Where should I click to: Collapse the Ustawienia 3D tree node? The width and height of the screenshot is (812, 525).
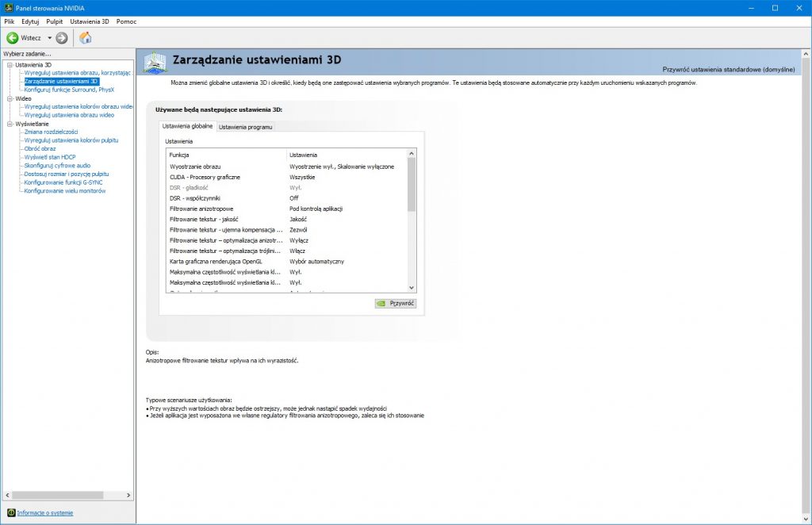[10, 65]
